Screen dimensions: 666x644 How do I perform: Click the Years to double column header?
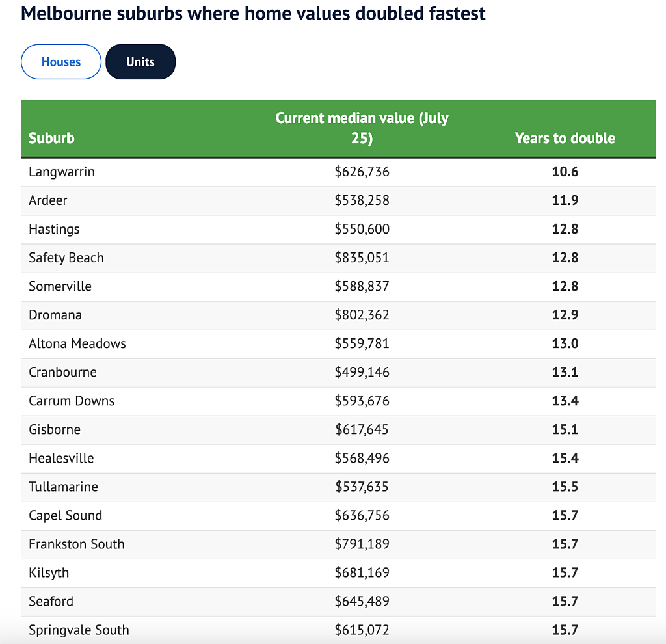(565, 138)
